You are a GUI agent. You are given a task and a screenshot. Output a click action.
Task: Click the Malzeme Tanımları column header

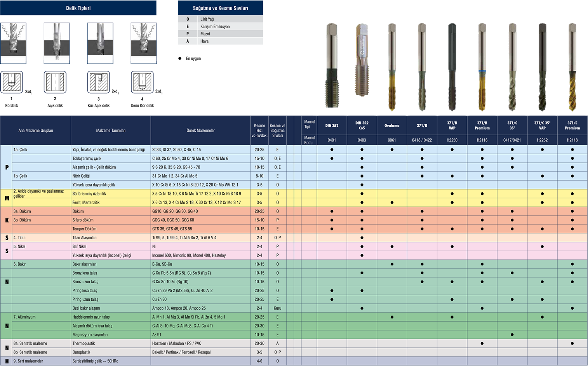(111, 131)
